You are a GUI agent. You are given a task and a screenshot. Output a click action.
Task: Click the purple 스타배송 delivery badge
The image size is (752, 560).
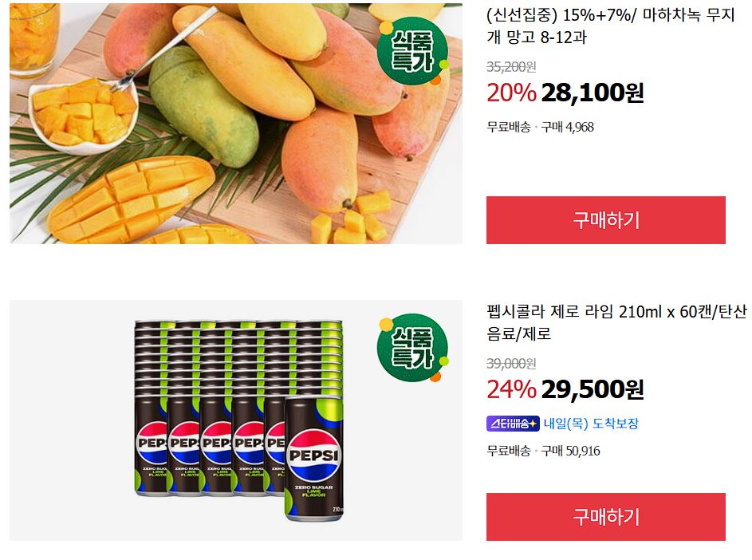tap(513, 424)
